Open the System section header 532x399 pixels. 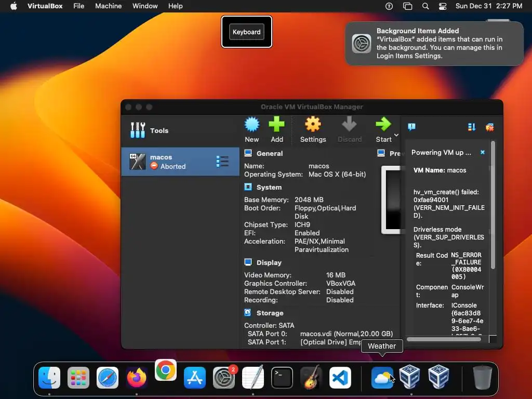[x=269, y=187]
